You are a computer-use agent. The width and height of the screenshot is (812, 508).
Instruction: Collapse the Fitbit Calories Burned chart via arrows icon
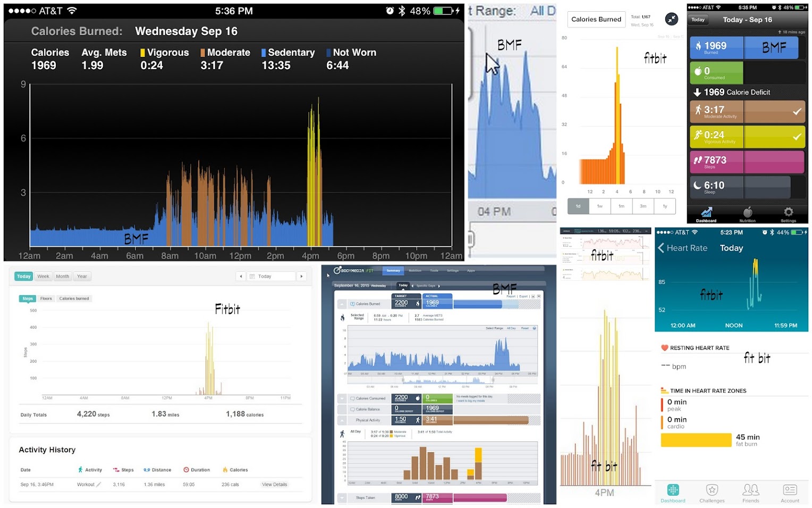click(x=672, y=19)
